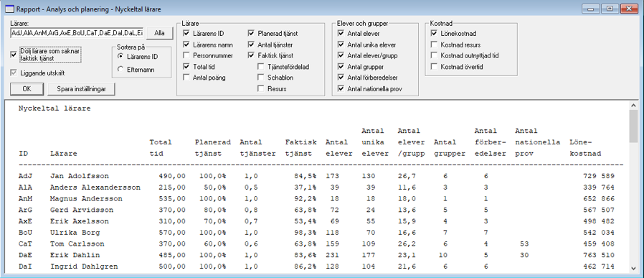Uncheck the Lönekostnad checkbox
644x278 pixels.
434,33
